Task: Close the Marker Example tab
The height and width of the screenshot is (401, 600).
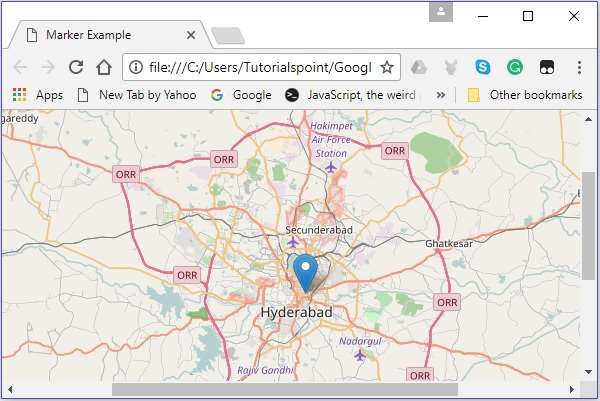Action: [x=191, y=35]
